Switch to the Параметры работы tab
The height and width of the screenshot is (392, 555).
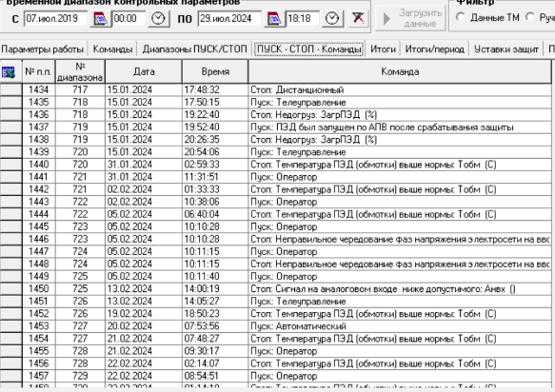(43, 49)
